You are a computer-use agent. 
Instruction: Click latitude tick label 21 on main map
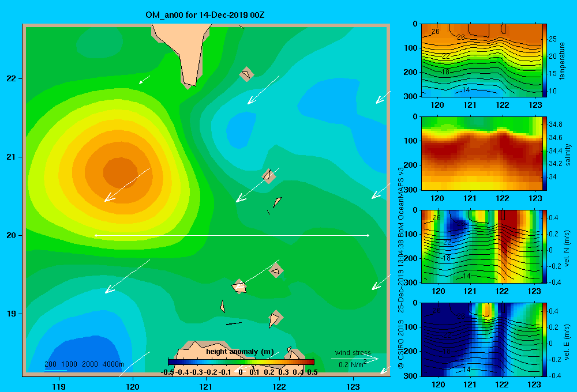click(12, 157)
